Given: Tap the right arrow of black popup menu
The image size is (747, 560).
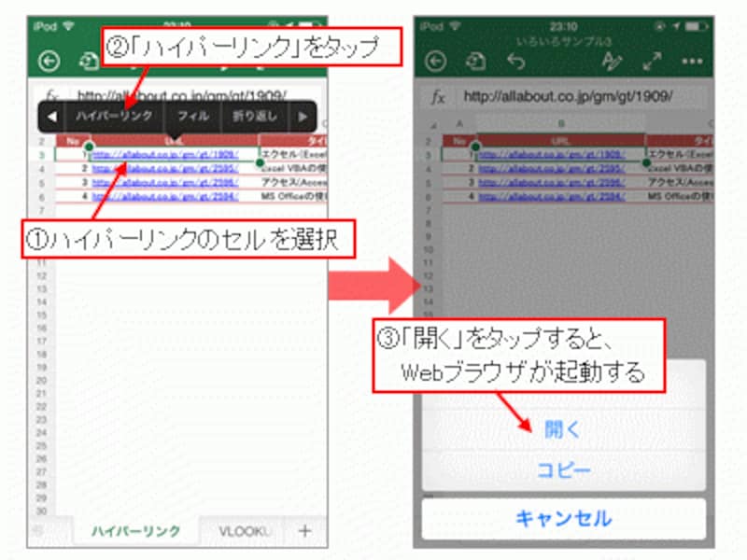Looking at the screenshot, I should (303, 116).
